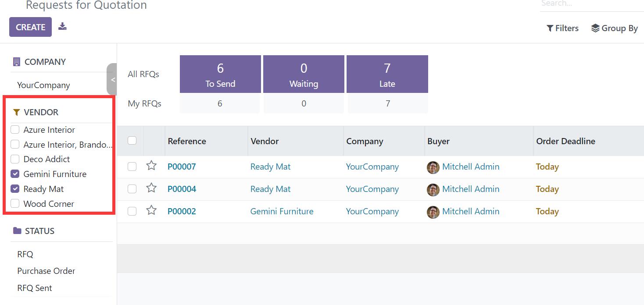This screenshot has height=305, width=644.
Task: Click Mitchell Admin avatar in P00007 row
Action: click(x=433, y=167)
